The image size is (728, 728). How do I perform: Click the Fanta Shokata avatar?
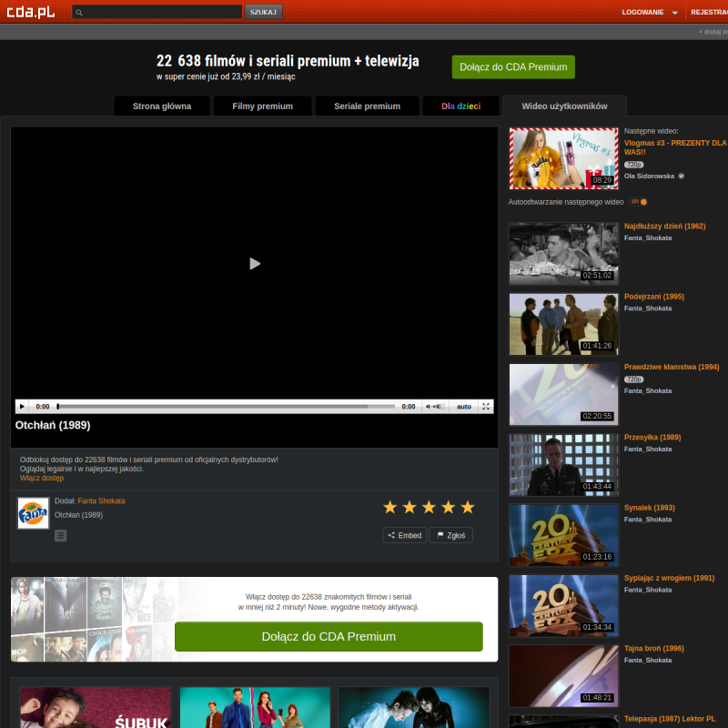click(33, 513)
